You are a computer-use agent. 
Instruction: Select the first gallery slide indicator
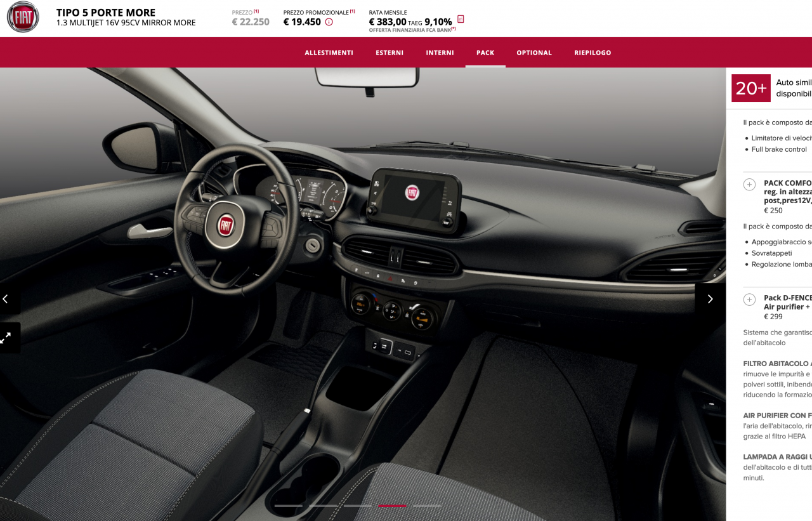coord(289,506)
